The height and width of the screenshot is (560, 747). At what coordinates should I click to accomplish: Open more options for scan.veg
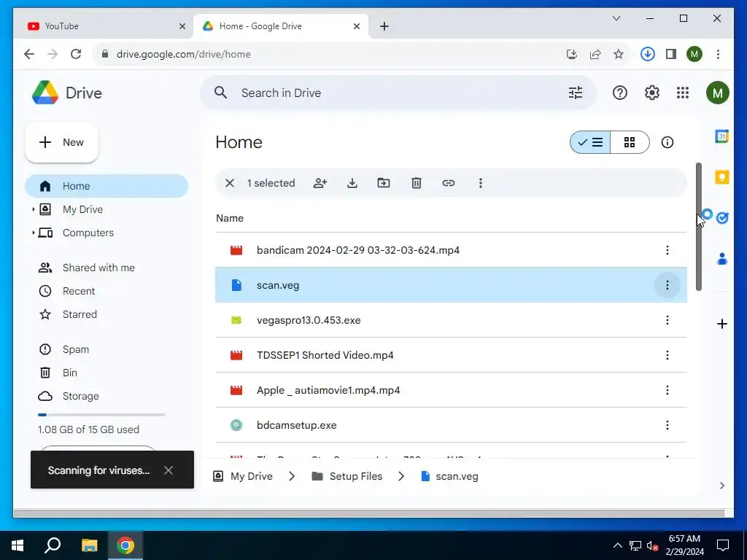[x=667, y=285]
